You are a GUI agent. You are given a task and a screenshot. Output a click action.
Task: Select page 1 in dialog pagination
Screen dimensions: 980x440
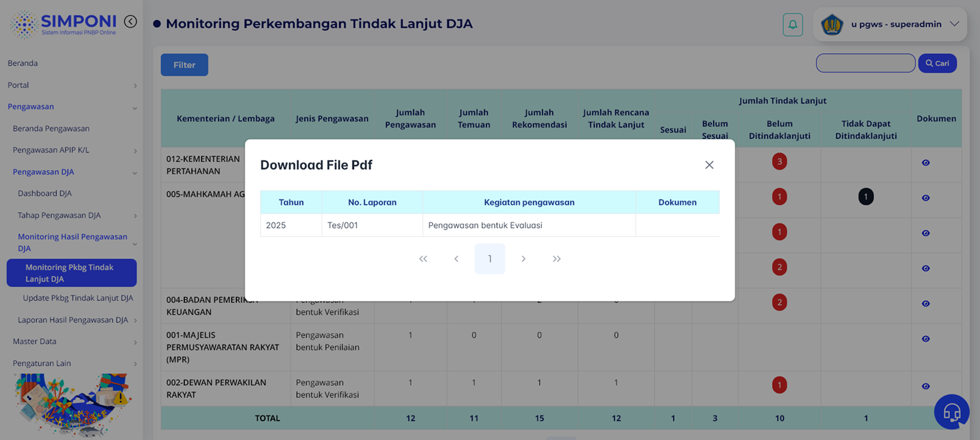coord(489,259)
